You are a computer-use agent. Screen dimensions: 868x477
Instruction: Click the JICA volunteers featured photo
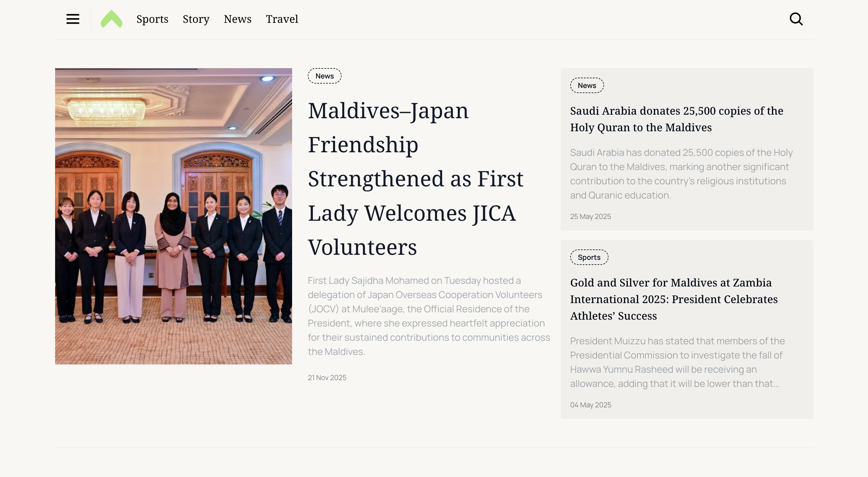[174, 216]
